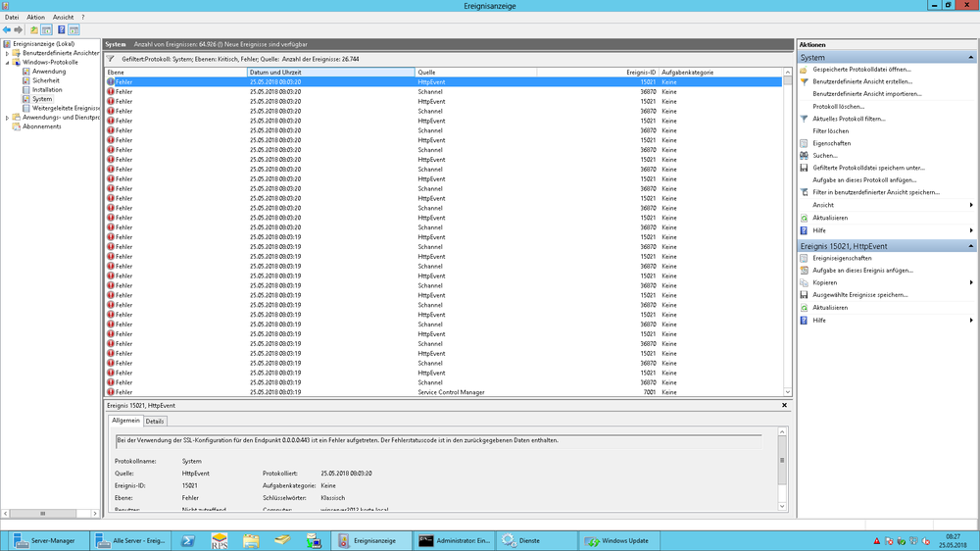980x551 pixels.
Task: Click the 'Ereigniseigenschaften' icon in the actions pane
Action: pos(804,258)
